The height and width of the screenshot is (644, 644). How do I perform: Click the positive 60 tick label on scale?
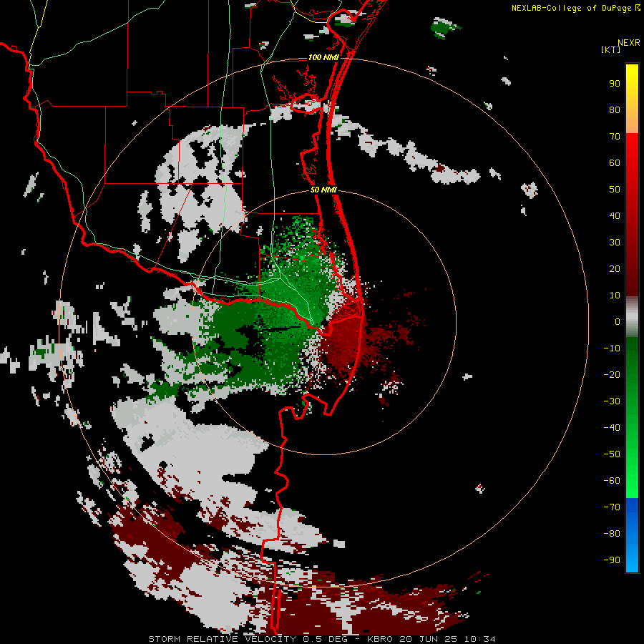pyautogui.click(x=615, y=163)
